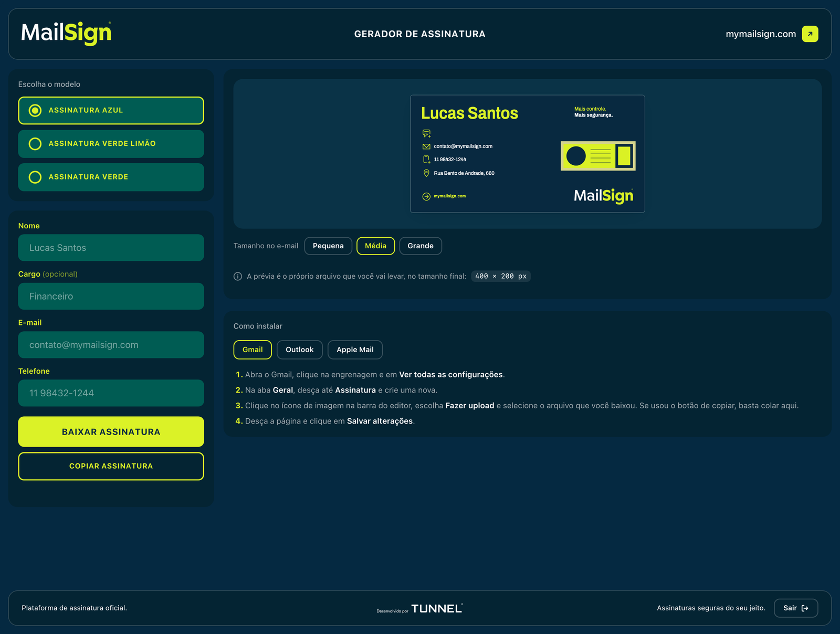Click the circled arrow icon near mymailsign.com
Viewport: 840px width, 634px height.
pos(426,196)
